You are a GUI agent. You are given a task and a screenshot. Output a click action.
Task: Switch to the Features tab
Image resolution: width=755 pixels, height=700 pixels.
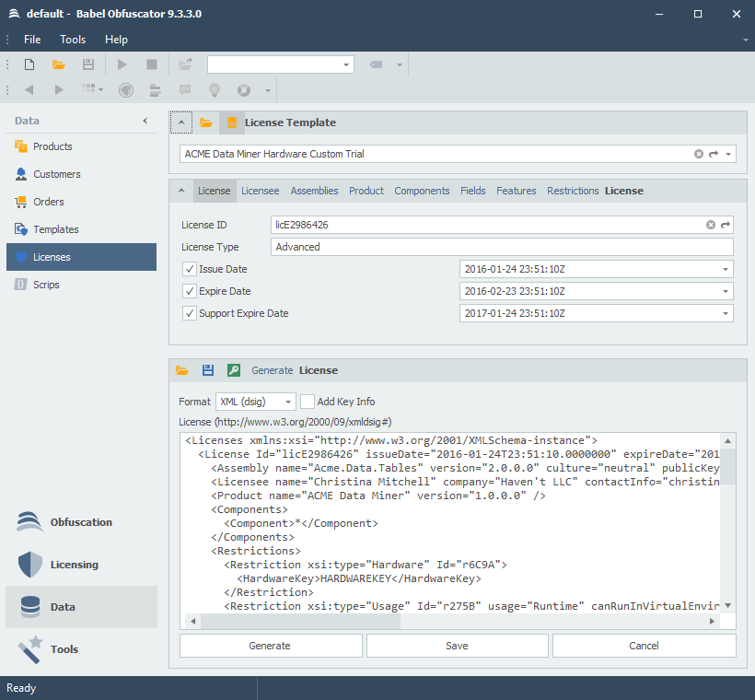517,191
